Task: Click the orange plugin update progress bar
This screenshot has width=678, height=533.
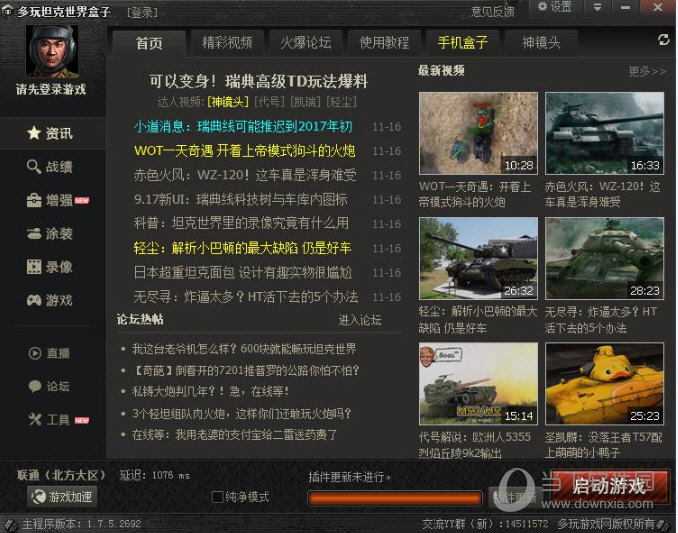Action: coord(395,498)
